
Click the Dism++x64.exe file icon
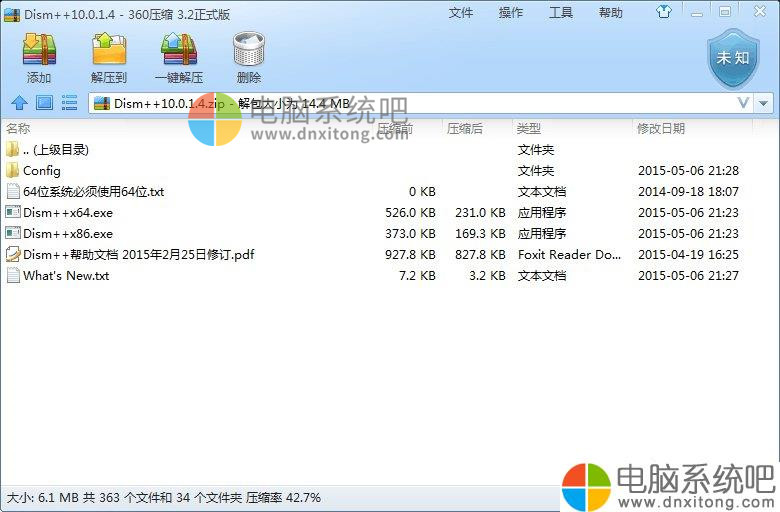[13, 212]
